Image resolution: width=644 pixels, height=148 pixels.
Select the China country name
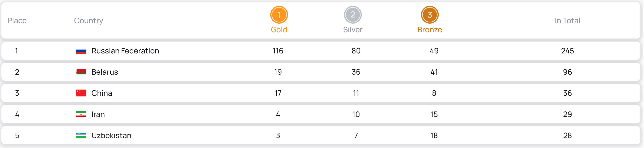coord(102,93)
